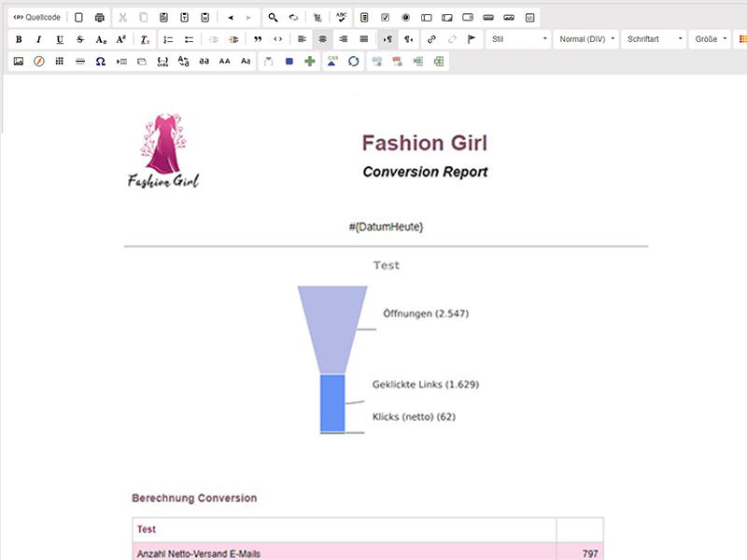Run the ABC spell checker

point(341,17)
